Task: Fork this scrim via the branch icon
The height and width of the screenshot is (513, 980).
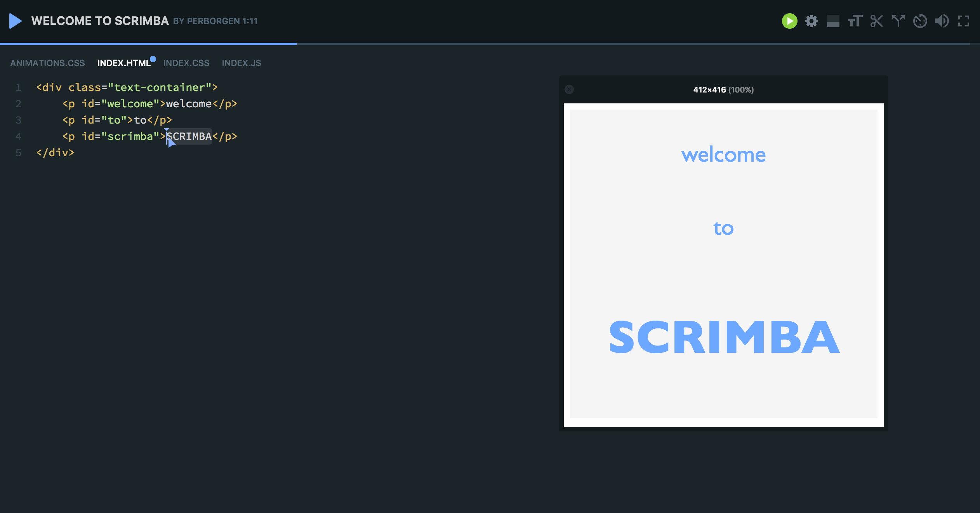Action: [898, 21]
